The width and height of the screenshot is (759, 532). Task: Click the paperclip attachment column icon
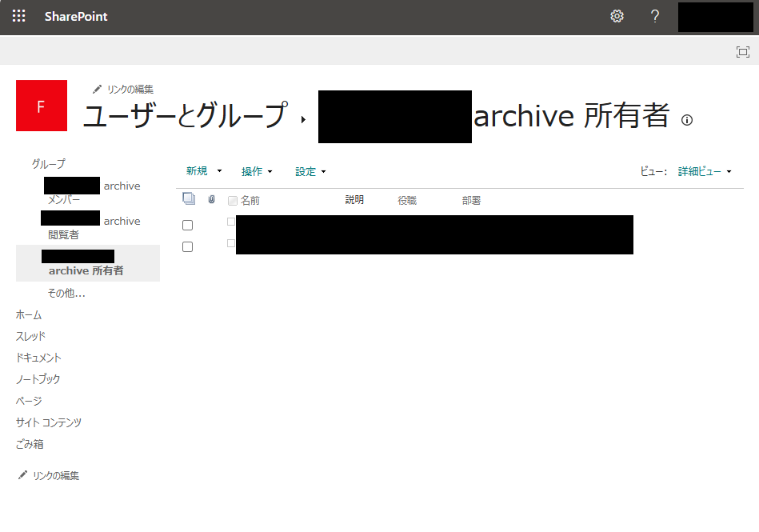tap(211, 199)
